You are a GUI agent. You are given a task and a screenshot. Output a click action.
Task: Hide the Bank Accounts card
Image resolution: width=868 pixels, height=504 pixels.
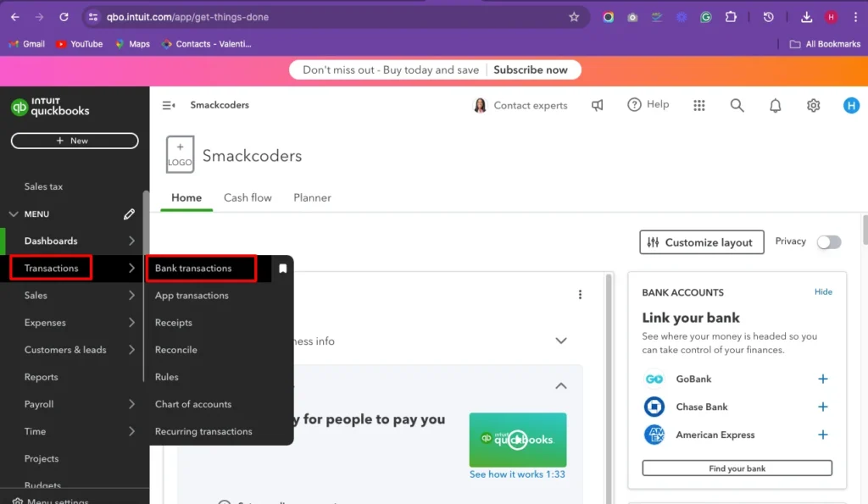tap(823, 292)
